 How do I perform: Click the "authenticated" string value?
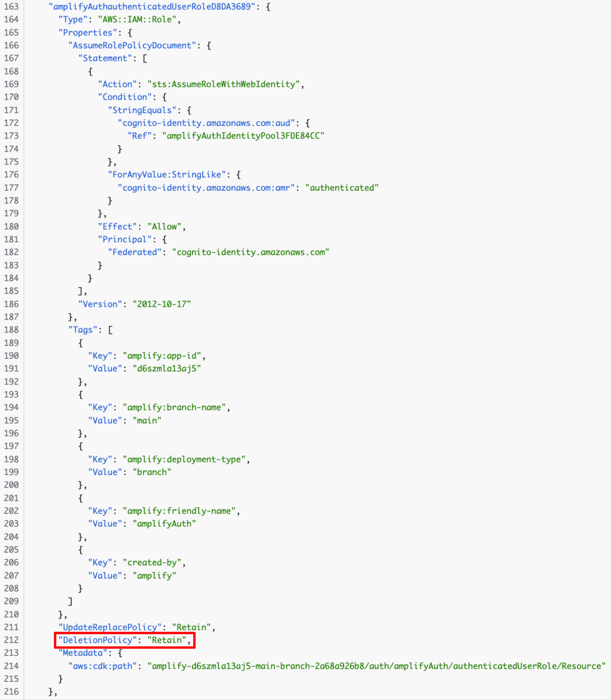[342, 188]
